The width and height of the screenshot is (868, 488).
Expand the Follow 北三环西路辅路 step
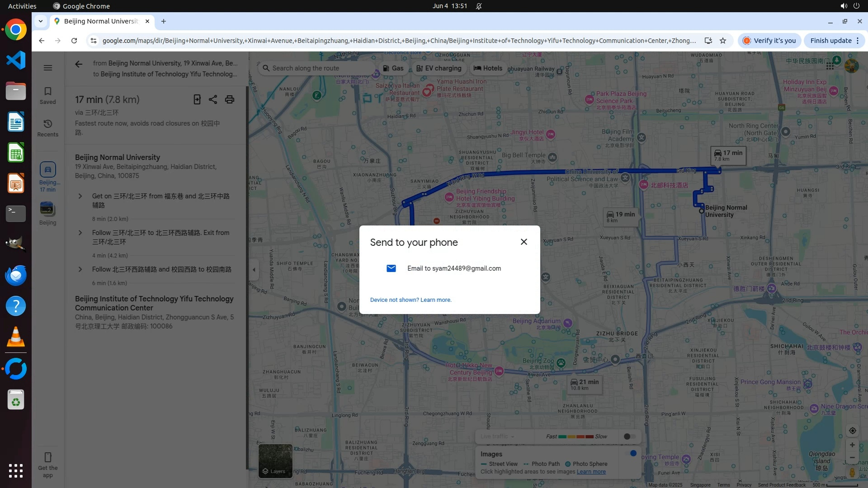(80, 269)
